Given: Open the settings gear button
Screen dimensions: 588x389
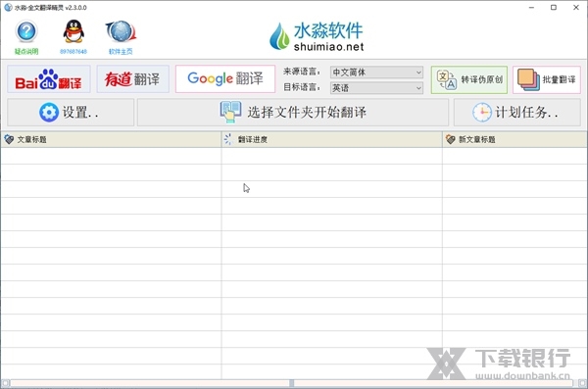Looking at the screenshot, I should (71, 112).
